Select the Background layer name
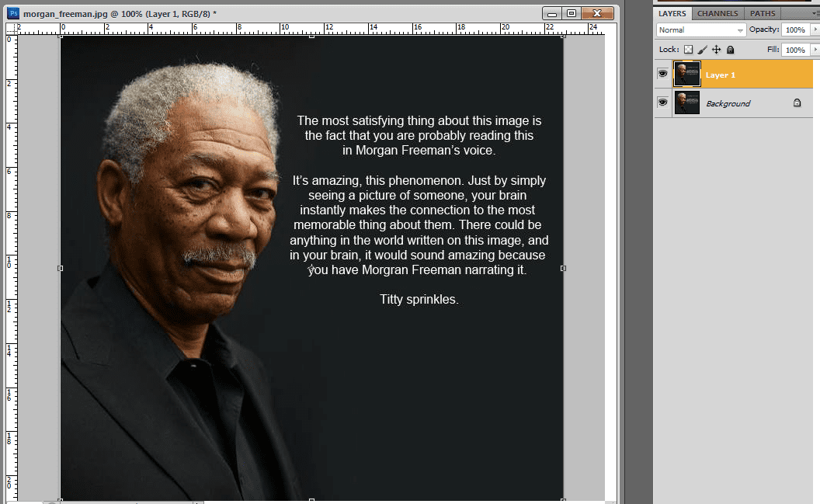The image size is (820, 504). click(x=728, y=103)
